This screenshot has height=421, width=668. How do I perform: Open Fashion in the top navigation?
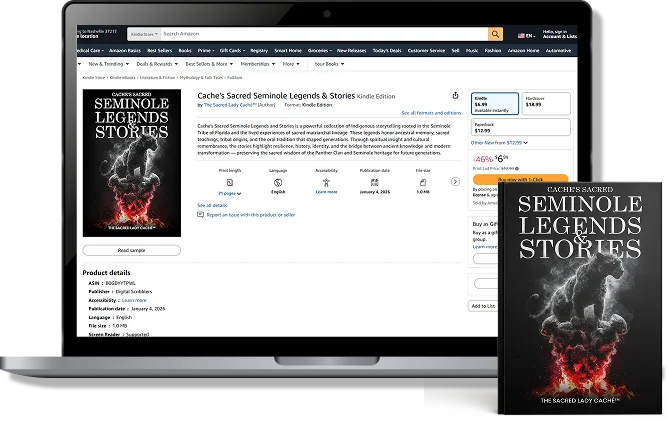click(492, 51)
